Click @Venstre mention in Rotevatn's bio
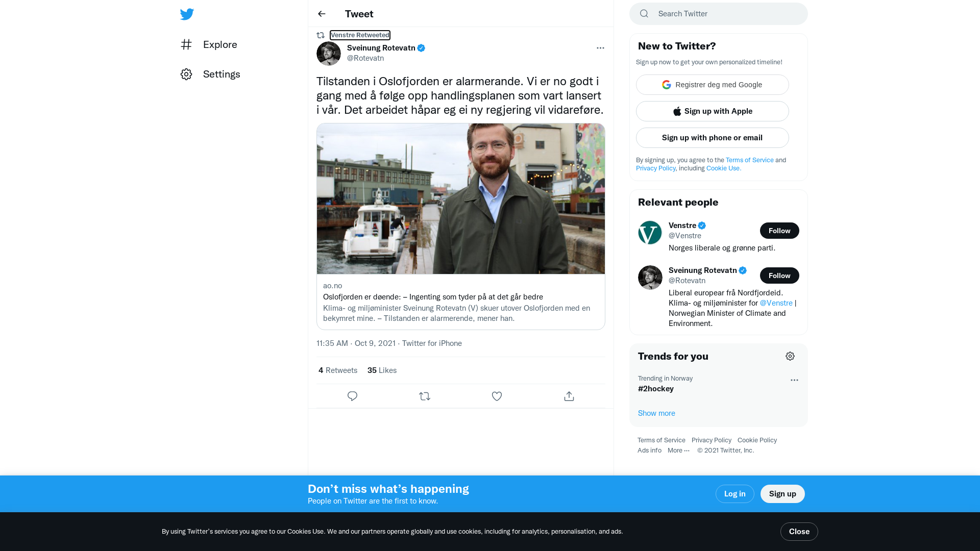Image resolution: width=980 pixels, height=551 pixels. click(x=776, y=303)
